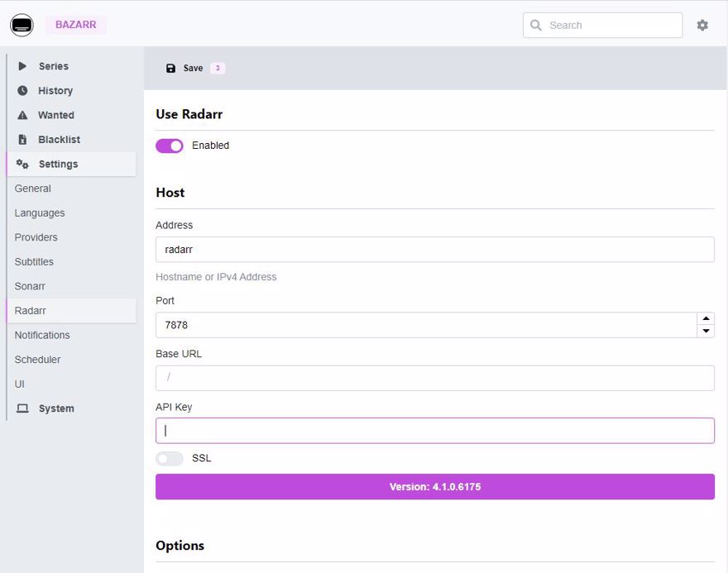
Task: Click the 'Base URL' label
Action: coord(179,354)
